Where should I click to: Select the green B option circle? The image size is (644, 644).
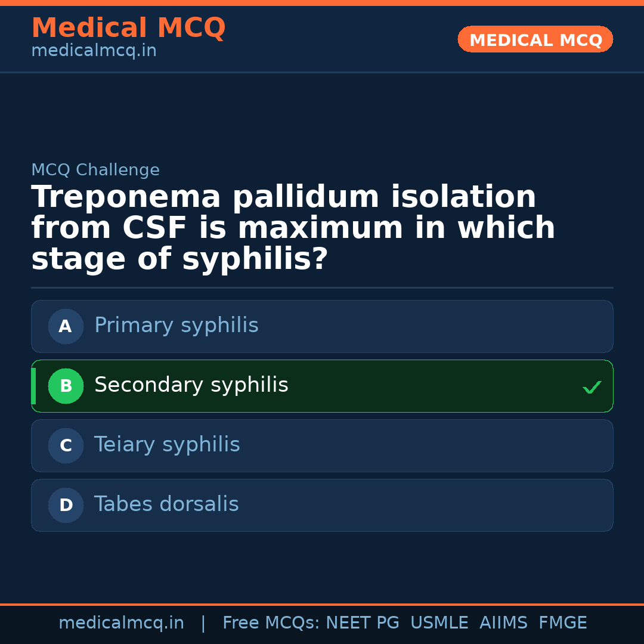pyautogui.click(x=66, y=386)
